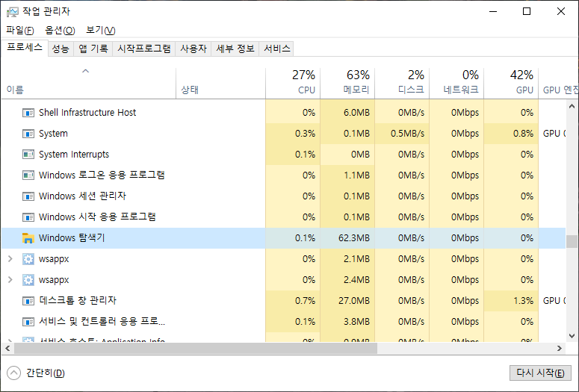Click the 다시 시작(E) button
Viewport: 579px width, 392px height.
[x=540, y=373]
